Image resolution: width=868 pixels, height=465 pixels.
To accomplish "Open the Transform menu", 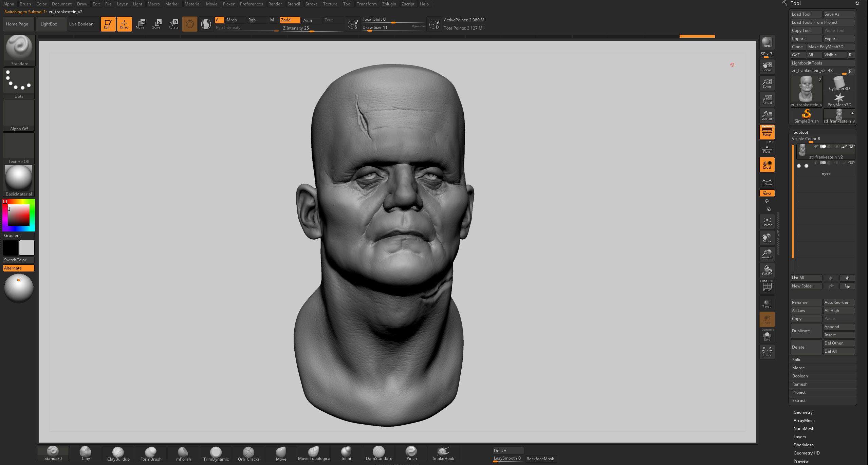I will [x=367, y=4].
